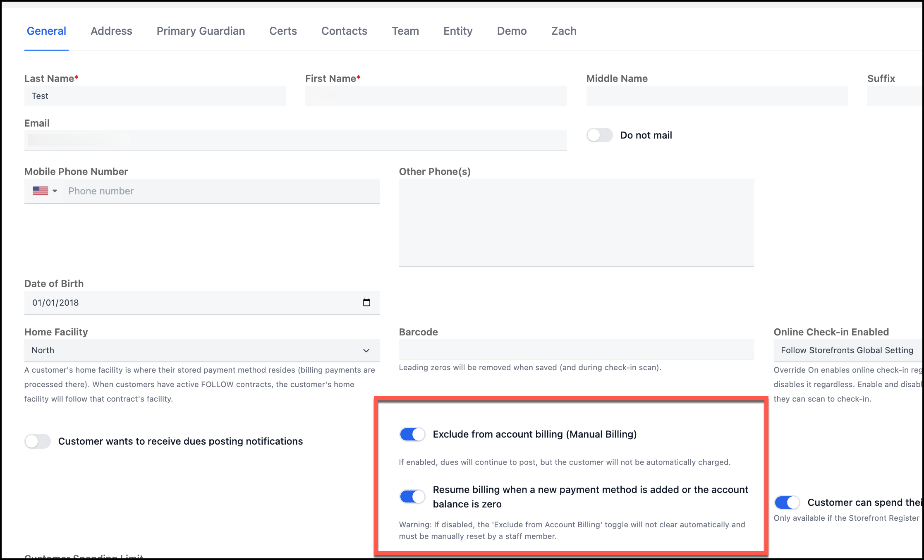Click the Other Phone(s) text area

tap(576, 223)
